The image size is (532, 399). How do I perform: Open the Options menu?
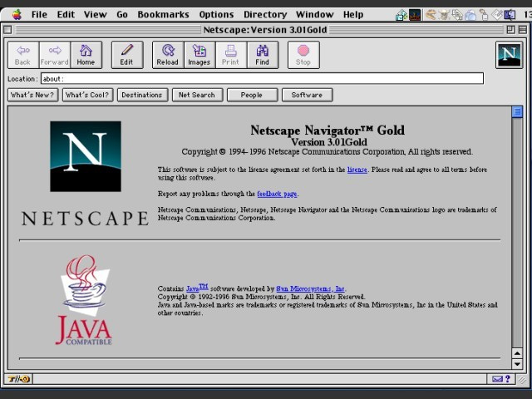point(216,15)
